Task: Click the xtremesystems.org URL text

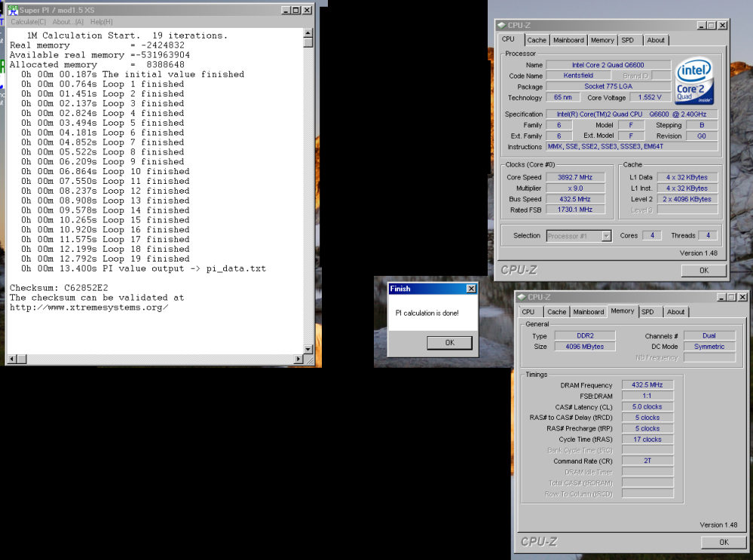Action: [x=89, y=308]
